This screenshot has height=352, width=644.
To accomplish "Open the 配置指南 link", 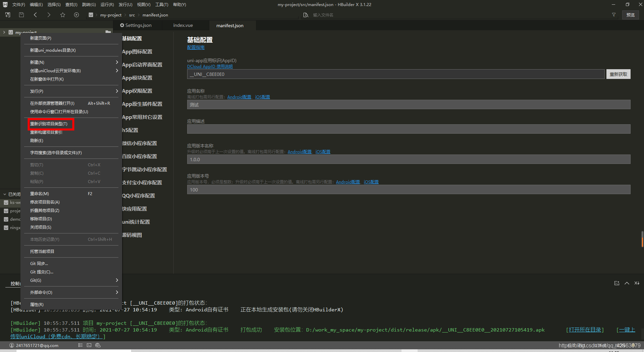I will tap(196, 48).
